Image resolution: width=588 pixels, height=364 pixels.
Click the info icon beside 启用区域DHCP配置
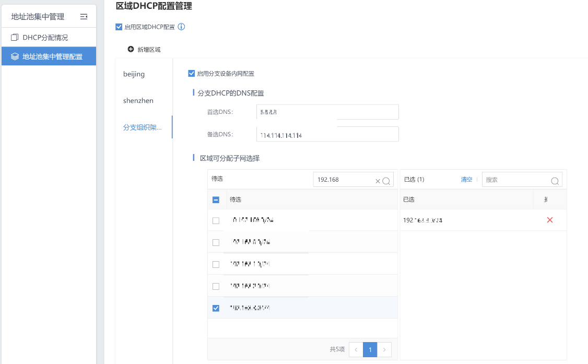[x=181, y=27]
